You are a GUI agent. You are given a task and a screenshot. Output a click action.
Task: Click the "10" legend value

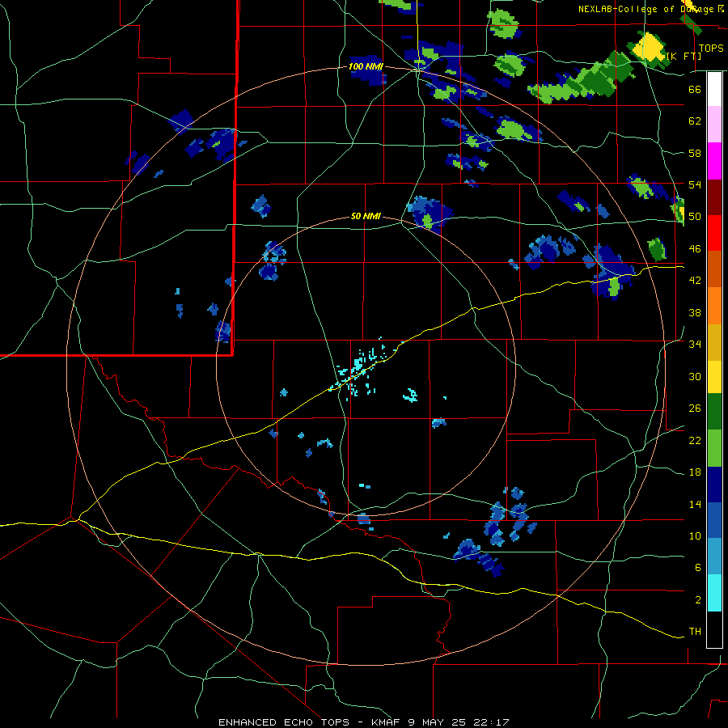pos(695,536)
